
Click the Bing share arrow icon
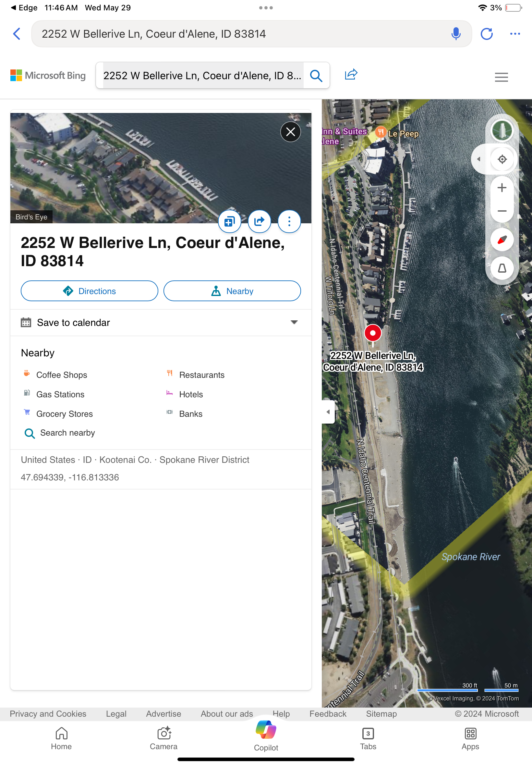[351, 74]
